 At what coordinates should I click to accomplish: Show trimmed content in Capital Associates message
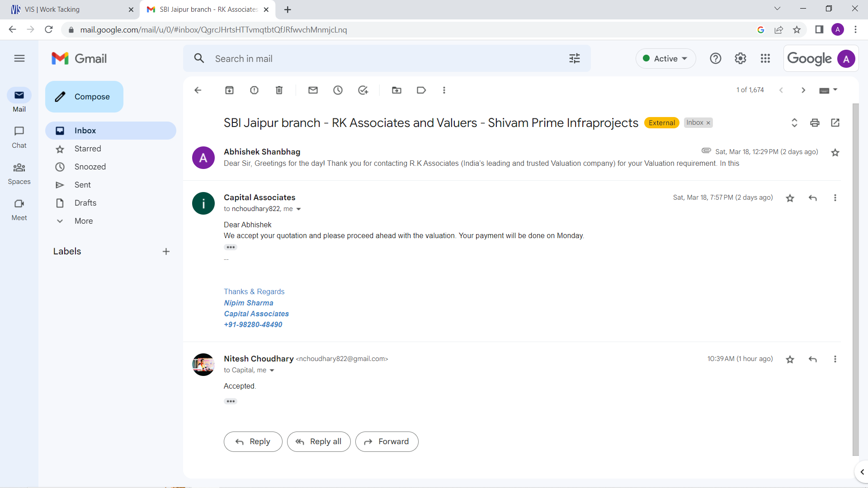[x=231, y=247]
